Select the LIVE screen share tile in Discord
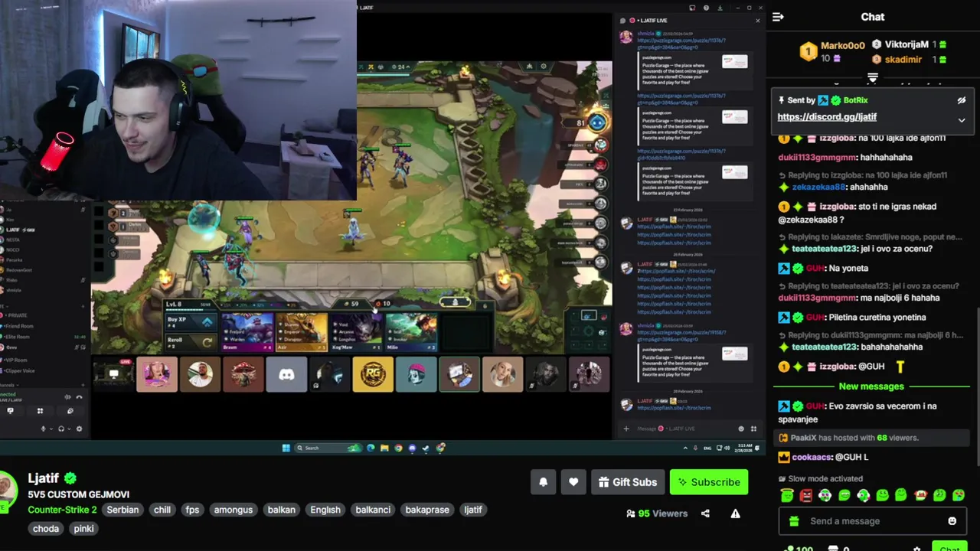The height and width of the screenshot is (551, 980). coord(113,374)
